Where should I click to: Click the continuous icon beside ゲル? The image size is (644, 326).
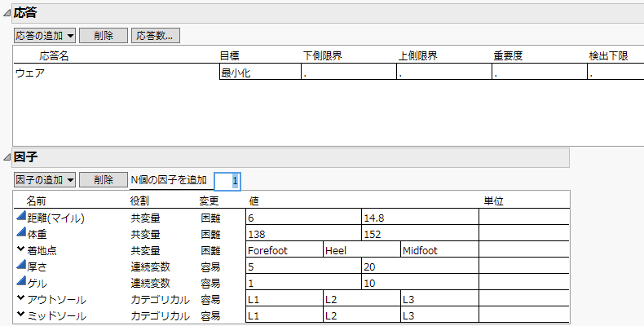(x=21, y=281)
